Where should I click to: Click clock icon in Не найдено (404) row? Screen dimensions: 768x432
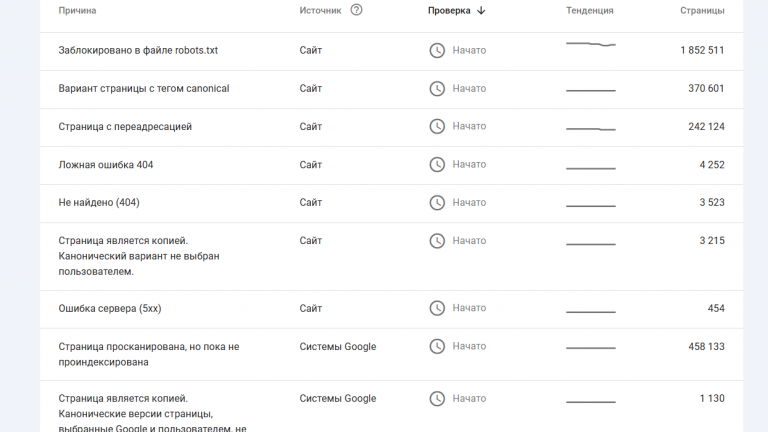click(437, 202)
